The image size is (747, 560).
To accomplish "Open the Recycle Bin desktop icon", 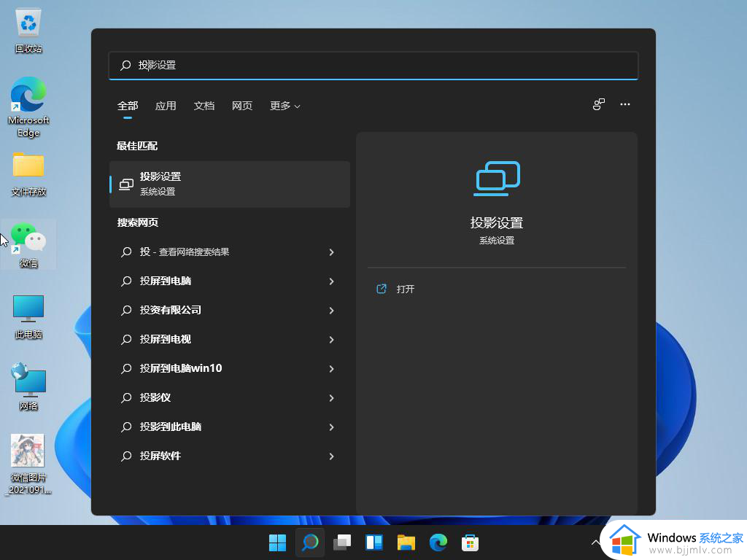I will [x=28, y=31].
